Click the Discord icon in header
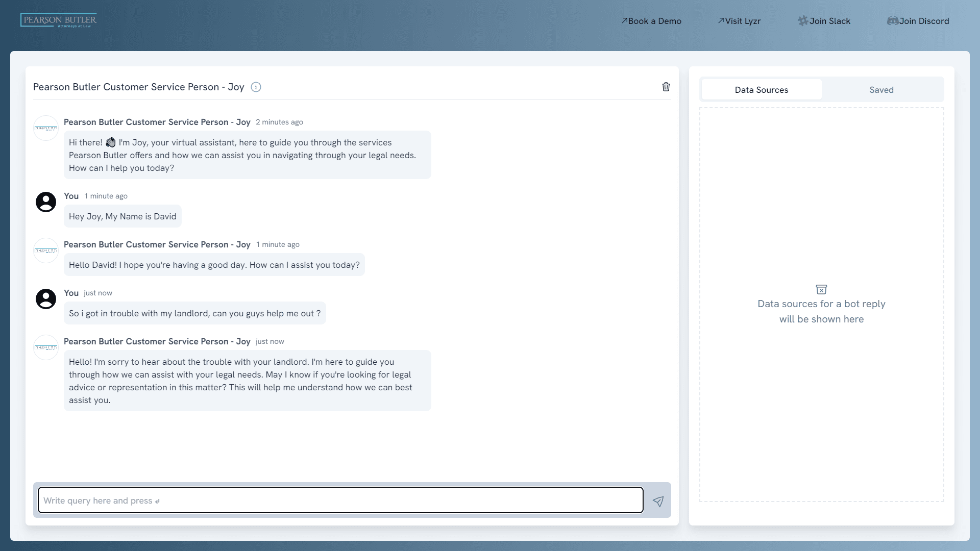Image resolution: width=980 pixels, height=551 pixels. point(892,21)
